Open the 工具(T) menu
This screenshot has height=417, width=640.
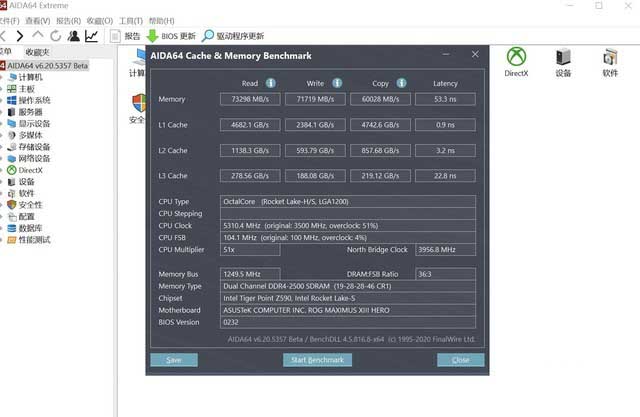point(130,20)
